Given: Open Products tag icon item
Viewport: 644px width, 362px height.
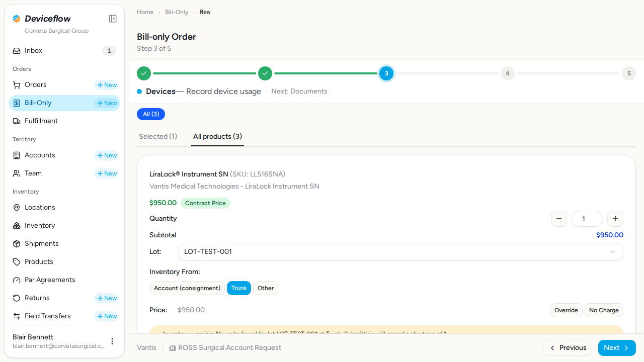Looking at the screenshot, I should pyautogui.click(x=64, y=262).
